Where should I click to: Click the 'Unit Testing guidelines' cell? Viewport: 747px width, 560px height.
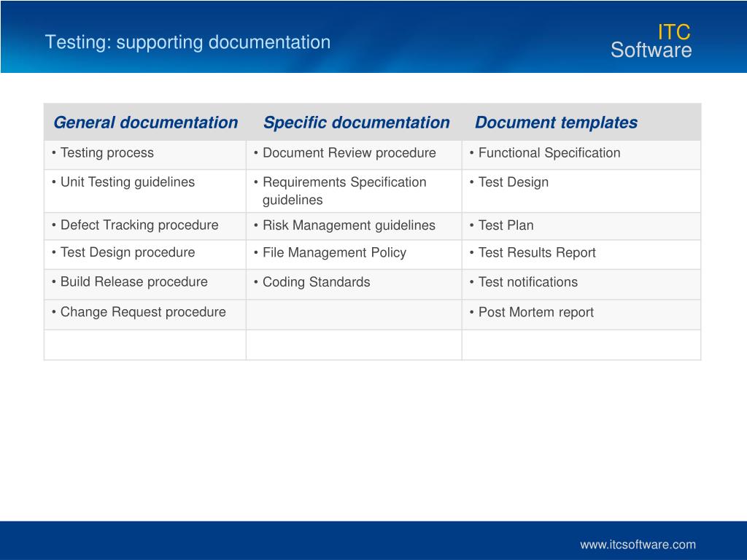pos(145,191)
